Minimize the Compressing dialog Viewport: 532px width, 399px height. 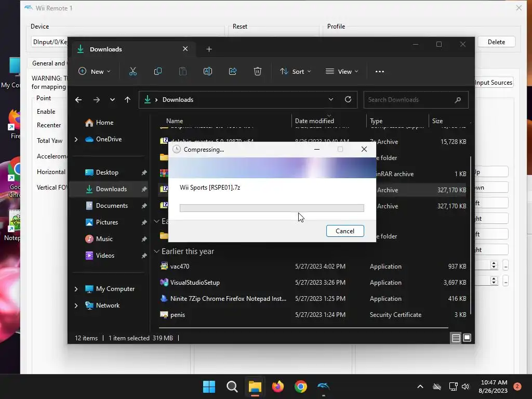click(x=317, y=149)
